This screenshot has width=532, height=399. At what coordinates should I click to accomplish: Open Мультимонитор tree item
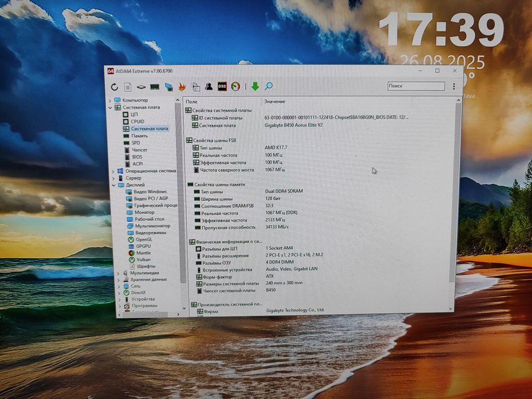(153, 226)
